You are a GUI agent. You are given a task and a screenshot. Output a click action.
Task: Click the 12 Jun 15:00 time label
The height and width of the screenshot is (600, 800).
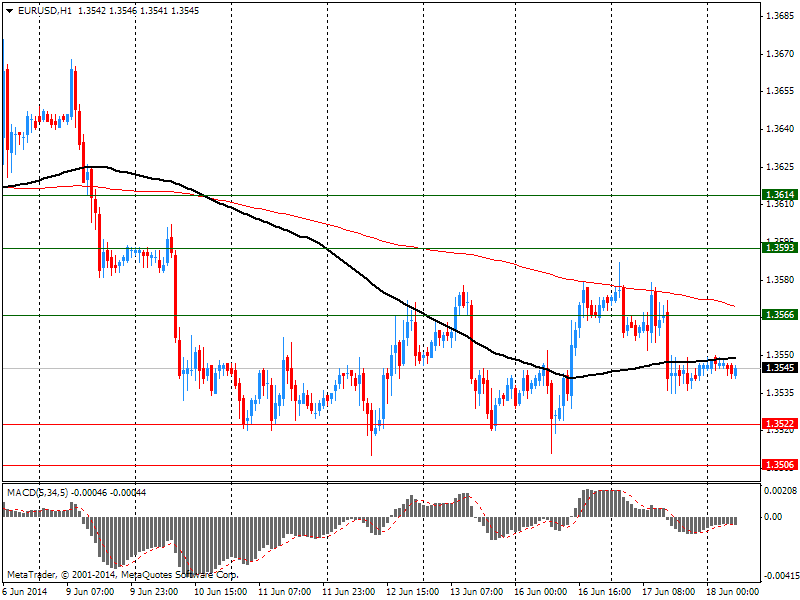coord(413,592)
